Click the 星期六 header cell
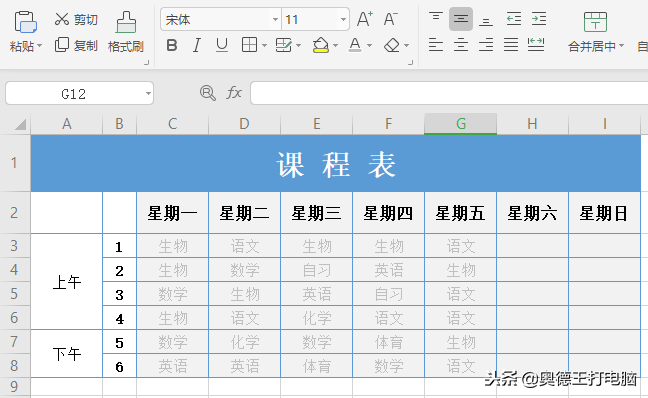Screen dimensions: 648x398 coord(532,213)
